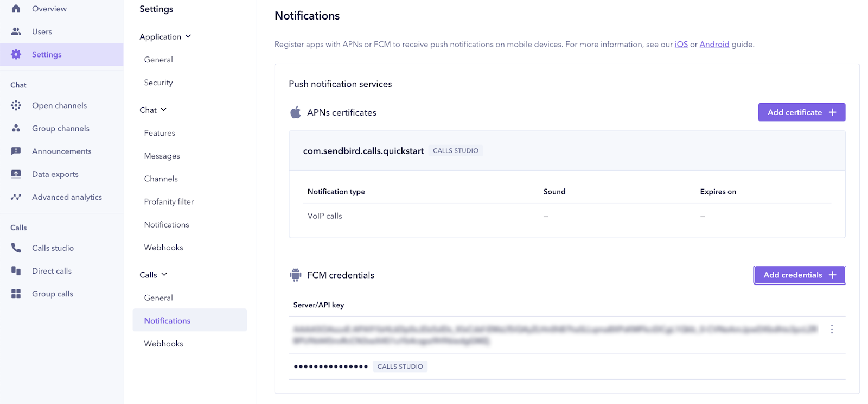Click the Add certificate button

(x=802, y=112)
